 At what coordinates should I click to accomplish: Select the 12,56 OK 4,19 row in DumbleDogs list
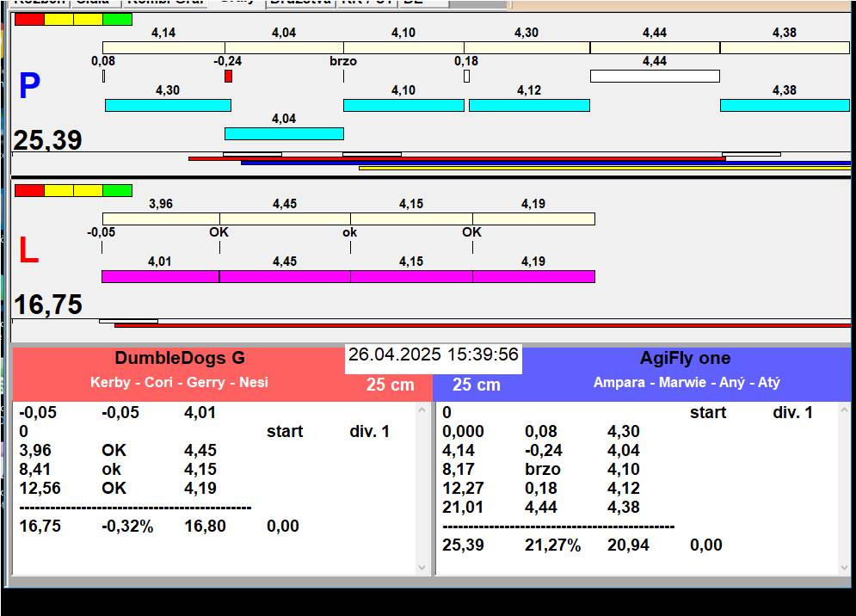click(x=118, y=488)
